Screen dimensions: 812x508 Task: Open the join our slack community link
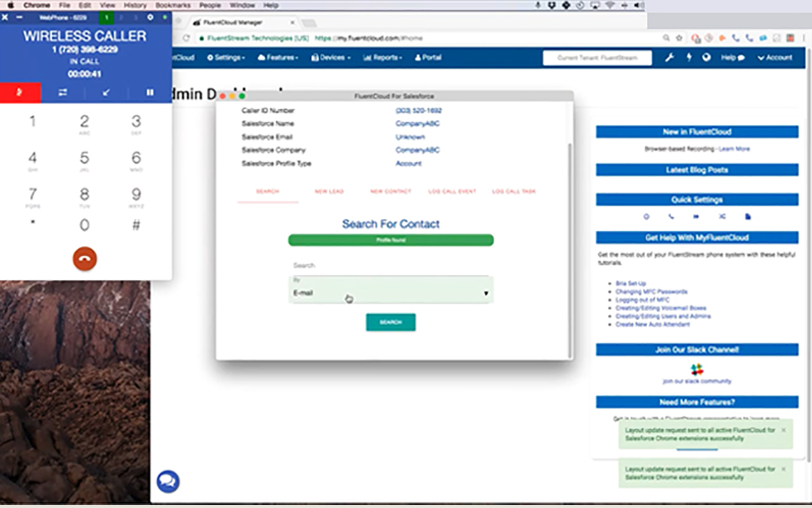point(697,381)
